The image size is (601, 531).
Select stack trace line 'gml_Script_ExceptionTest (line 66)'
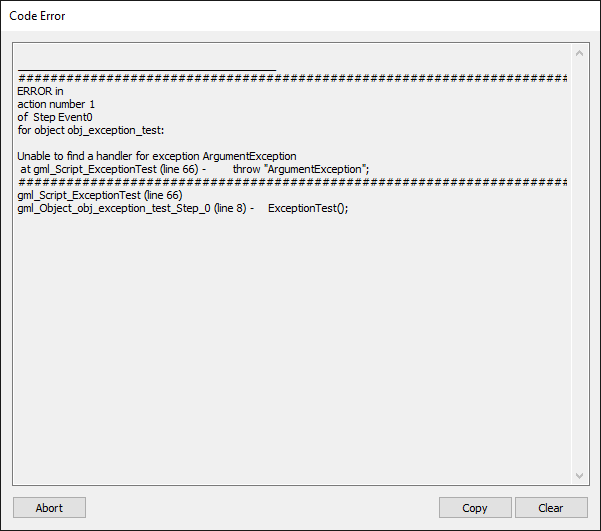pos(100,196)
